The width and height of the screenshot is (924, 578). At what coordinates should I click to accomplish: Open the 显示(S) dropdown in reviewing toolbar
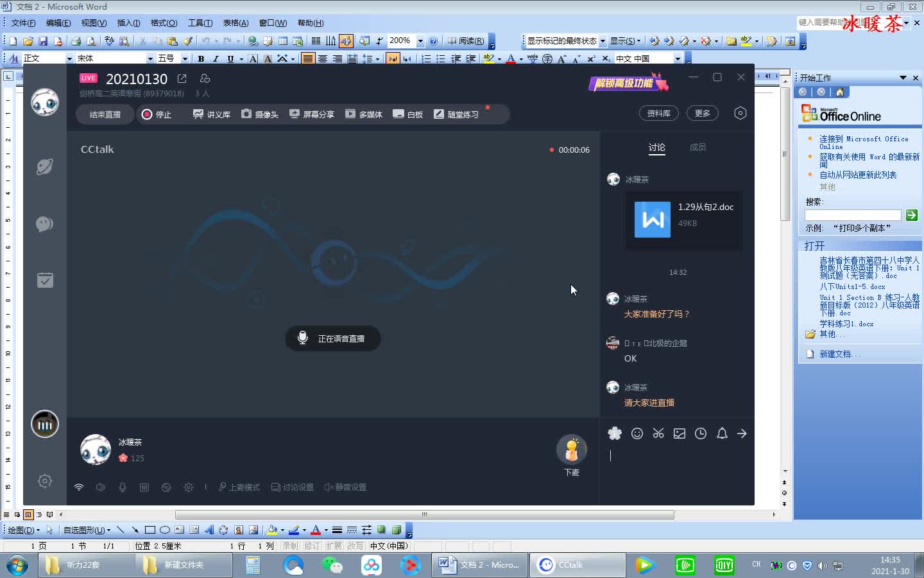pos(625,41)
